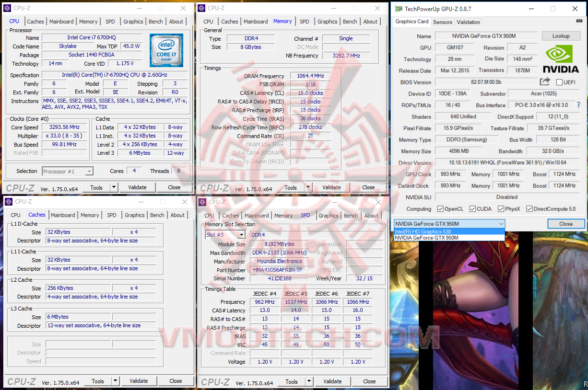Switch to Sensors tab in GPU-Z
The height and width of the screenshot is (390, 588).
(442, 22)
